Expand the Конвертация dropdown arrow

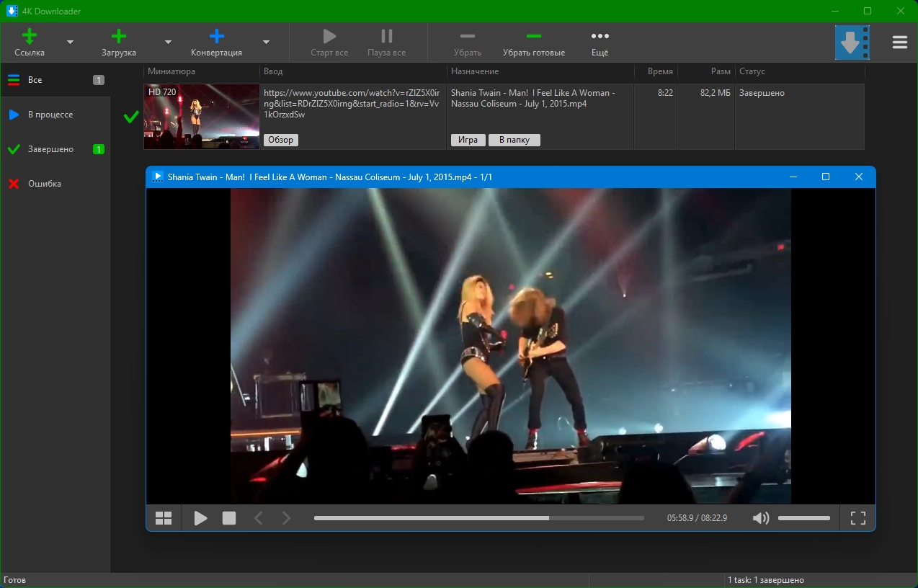click(266, 43)
